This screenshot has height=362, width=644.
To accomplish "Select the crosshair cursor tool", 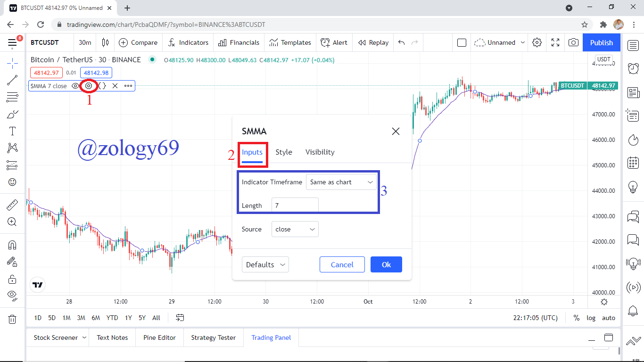I will point(12,62).
